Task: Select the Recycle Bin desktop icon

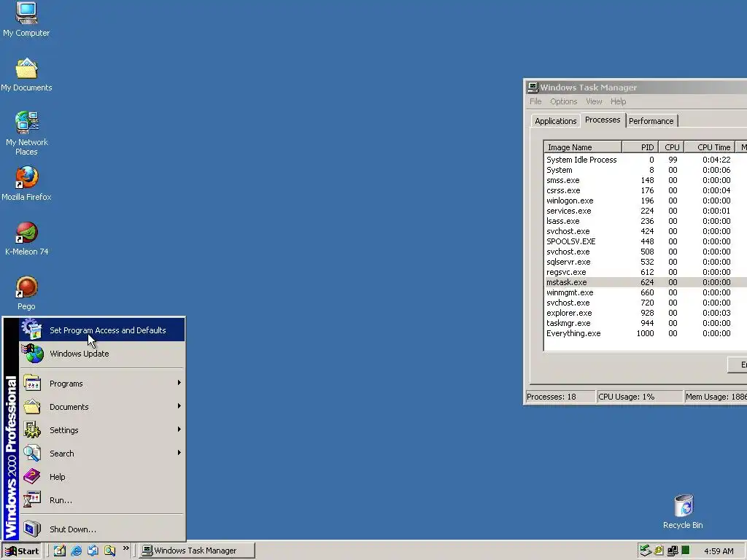Action: click(x=683, y=512)
